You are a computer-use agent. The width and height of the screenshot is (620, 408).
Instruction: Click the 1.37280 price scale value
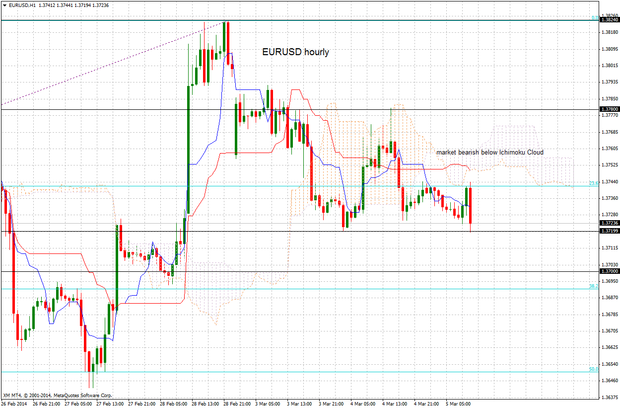coord(609,214)
